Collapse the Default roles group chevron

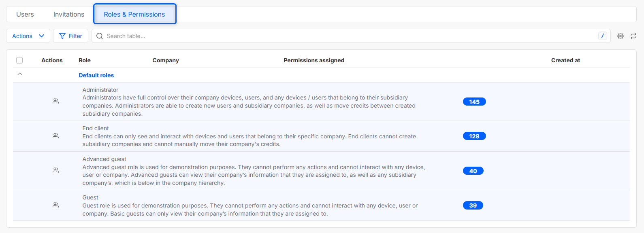(x=20, y=74)
